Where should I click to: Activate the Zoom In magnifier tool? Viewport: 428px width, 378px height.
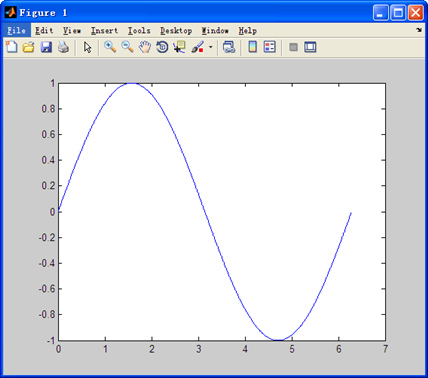[110, 47]
